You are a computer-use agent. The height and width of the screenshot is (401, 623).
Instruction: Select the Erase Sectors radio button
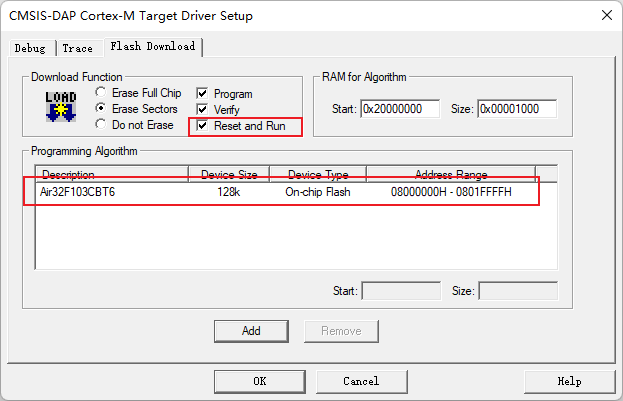click(x=102, y=109)
